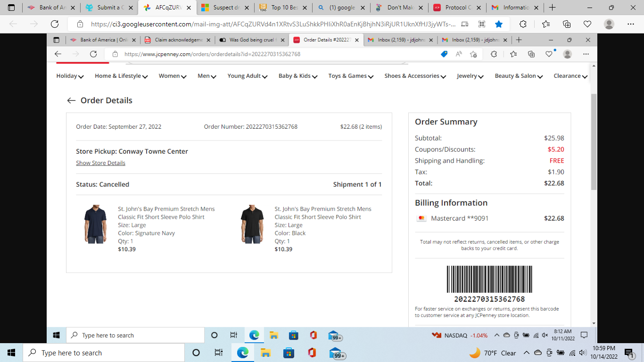The image size is (644, 362).
Task: Expand the Clearance menu chevron
Action: tap(585, 76)
